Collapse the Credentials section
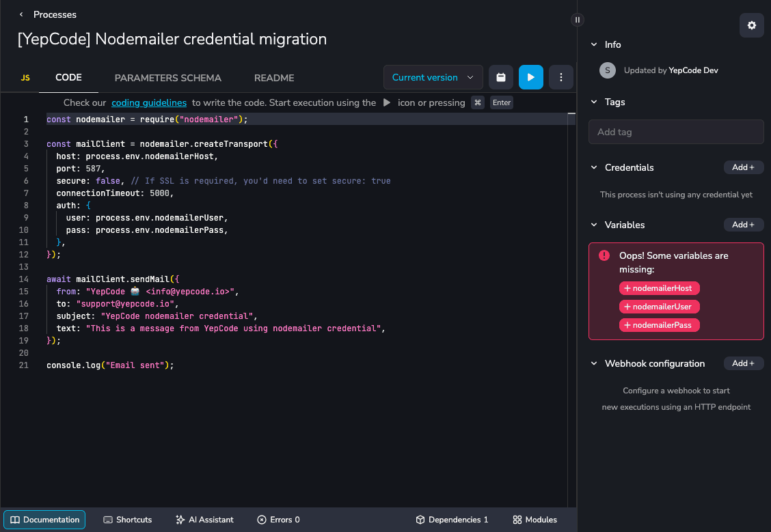Image resolution: width=771 pixels, height=532 pixels. click(x=594, y=167)
